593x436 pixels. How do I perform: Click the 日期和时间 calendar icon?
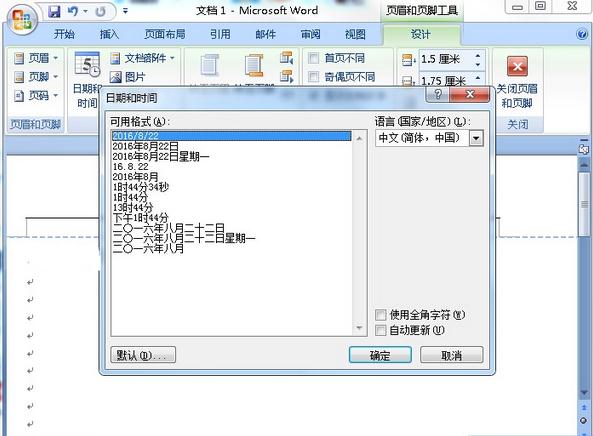point(87,64)
